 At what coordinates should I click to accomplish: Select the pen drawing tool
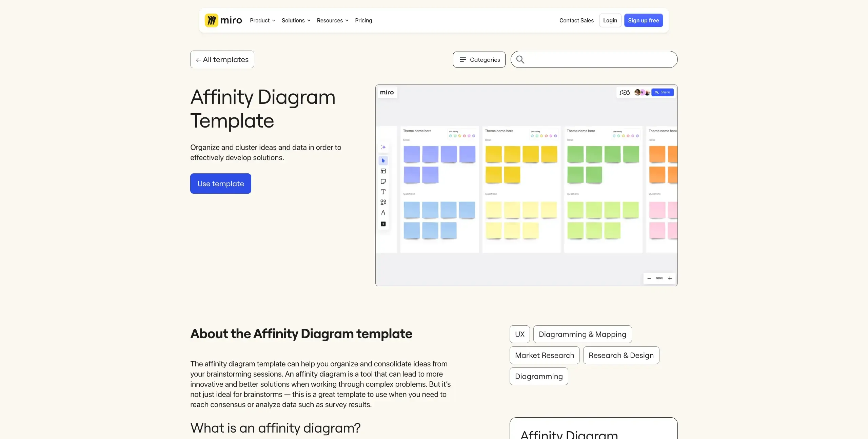(x=383, y=213)
